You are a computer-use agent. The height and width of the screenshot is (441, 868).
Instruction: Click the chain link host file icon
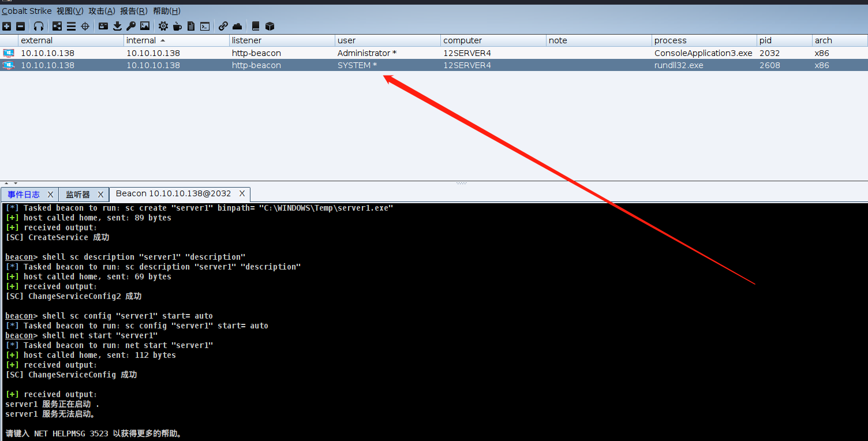pyautogui.click(x=223, y=26)
